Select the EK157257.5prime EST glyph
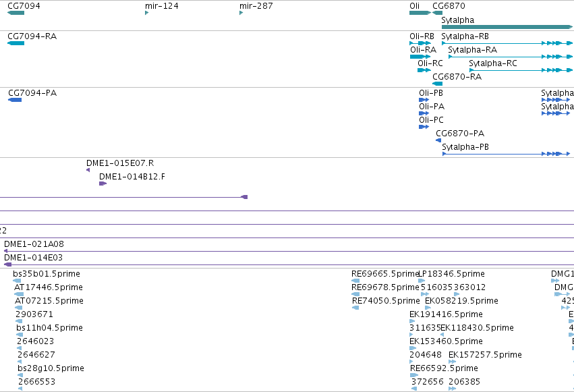Image resolution: width=574 pixels, height=392 pixels. (x=453, y=362)
